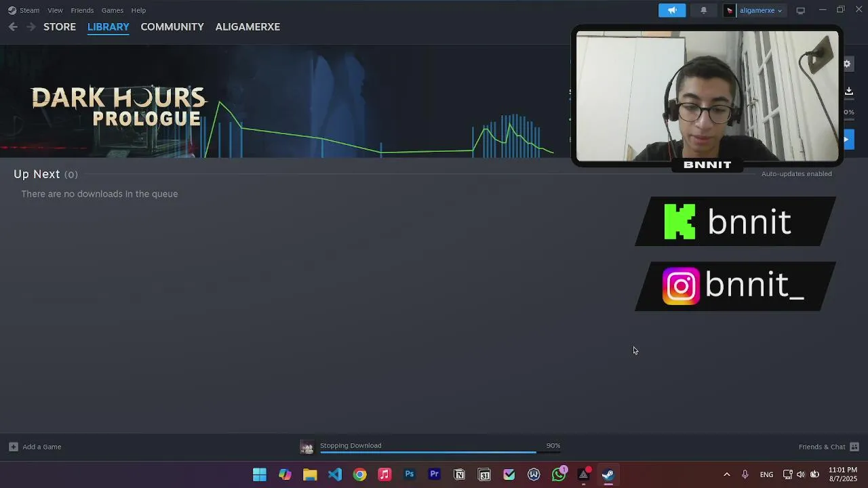868x488 pixels.
Task: Open the ALIGAMERXE profile tab
Action: click(248, 27)
